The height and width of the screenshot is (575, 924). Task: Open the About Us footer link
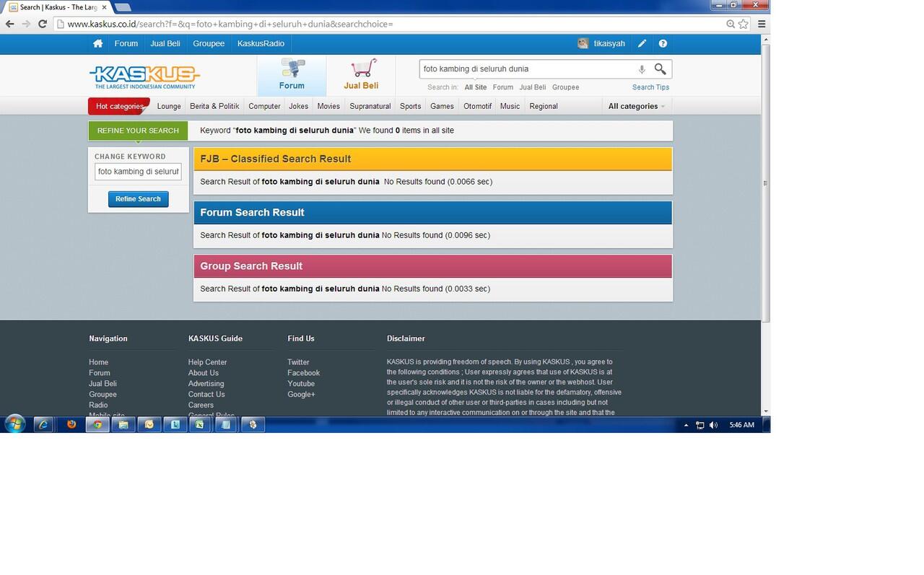pos(203,373)
